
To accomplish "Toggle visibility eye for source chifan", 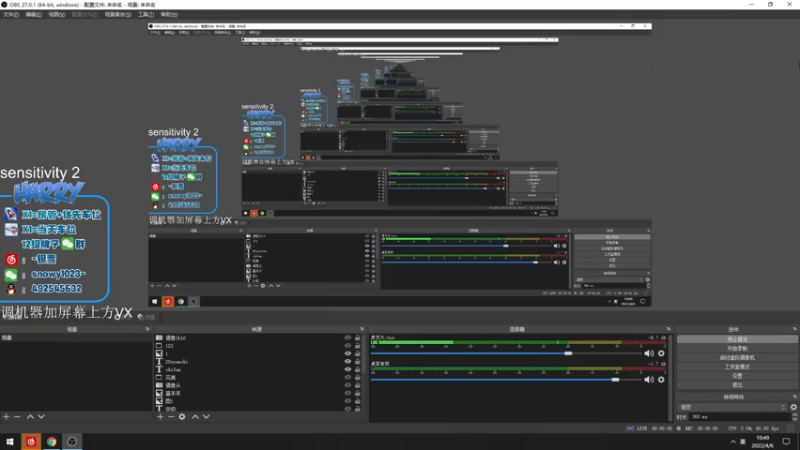I will coord(348,369).
